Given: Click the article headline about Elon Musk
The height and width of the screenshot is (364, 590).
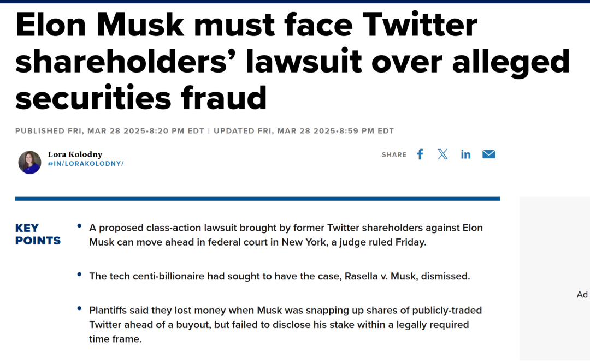Looking at the screenshot, I should click(292, 61).
